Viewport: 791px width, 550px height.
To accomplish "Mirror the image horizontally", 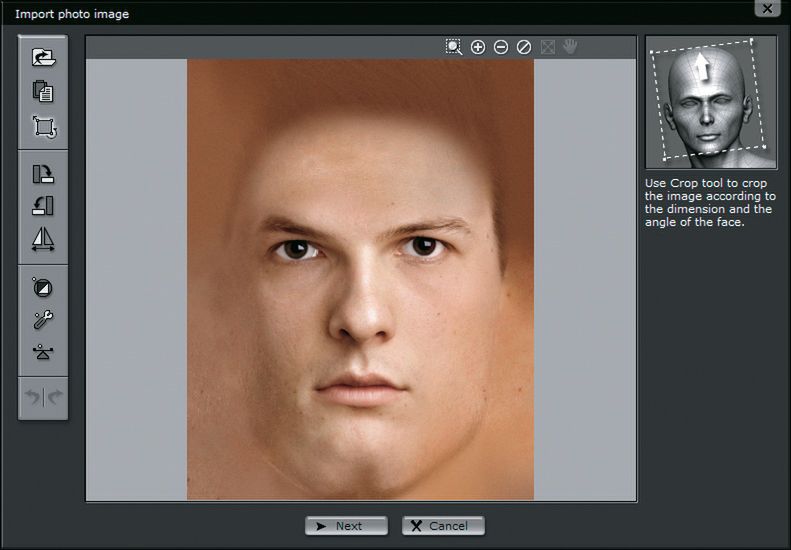I will pyautogui.click(x=43, y=240).
